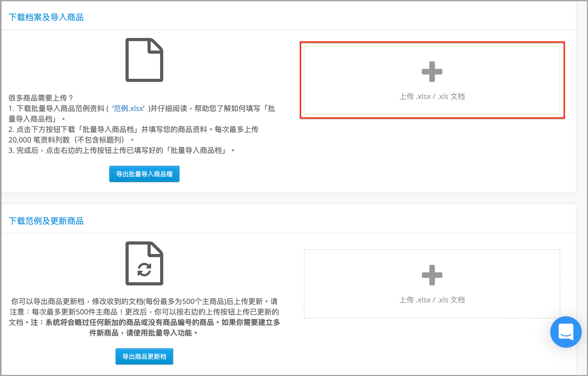Click the blank document icon above instructions
The height and width of the screenshot is (376, 588).
point(144,60)
